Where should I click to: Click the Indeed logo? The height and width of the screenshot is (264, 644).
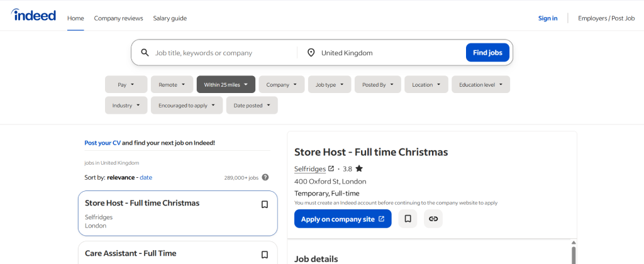33,15
